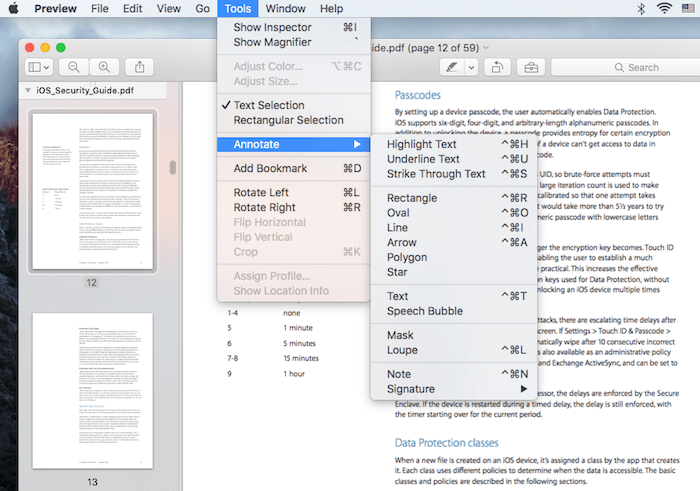This screenshot has height=491, width=700.
Task: Collapse the iOS_Security_Guide.pdf sidebar group
Action: 28,90
